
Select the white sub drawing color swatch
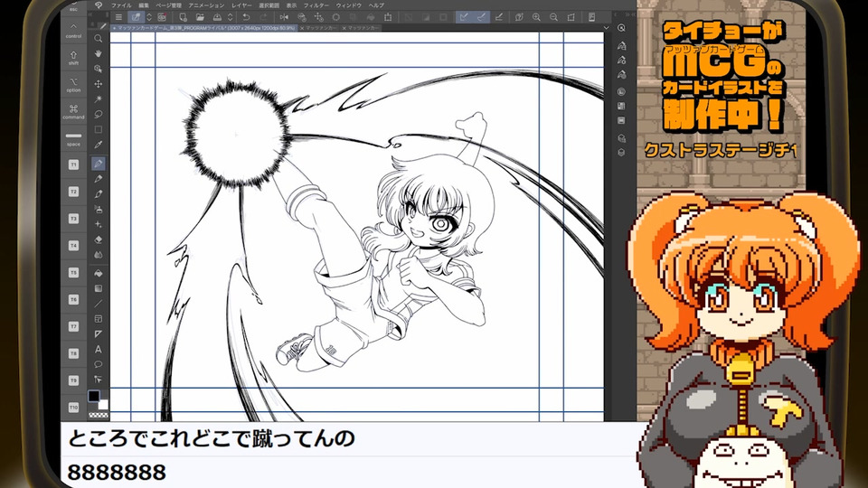pyautogui.click(x=103, y=405)
